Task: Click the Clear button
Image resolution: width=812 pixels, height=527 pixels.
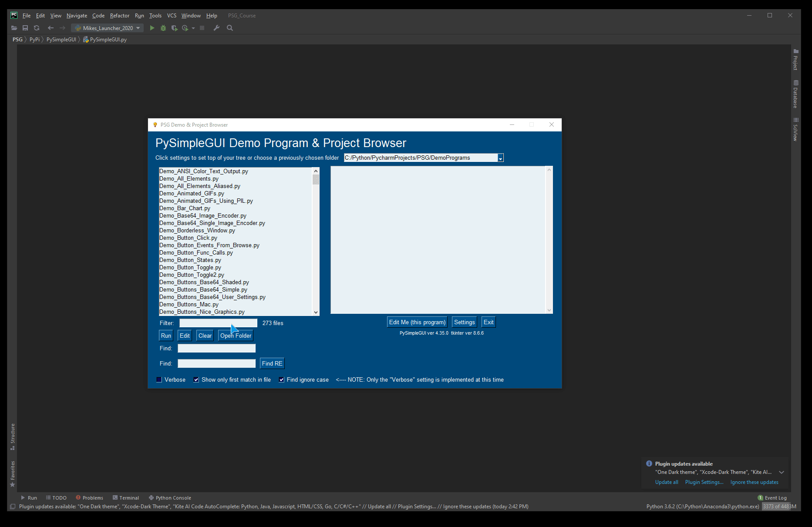Action: pos(205,336)
